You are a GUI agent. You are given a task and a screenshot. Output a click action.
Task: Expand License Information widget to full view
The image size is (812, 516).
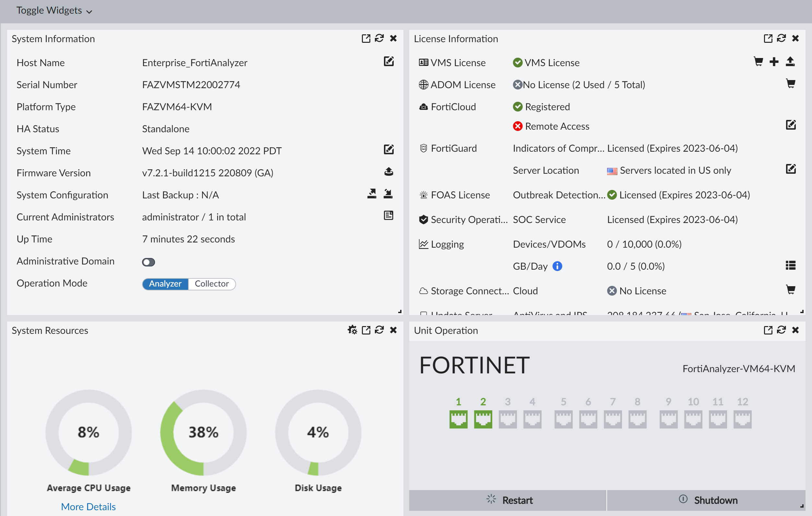pos(768,39)
